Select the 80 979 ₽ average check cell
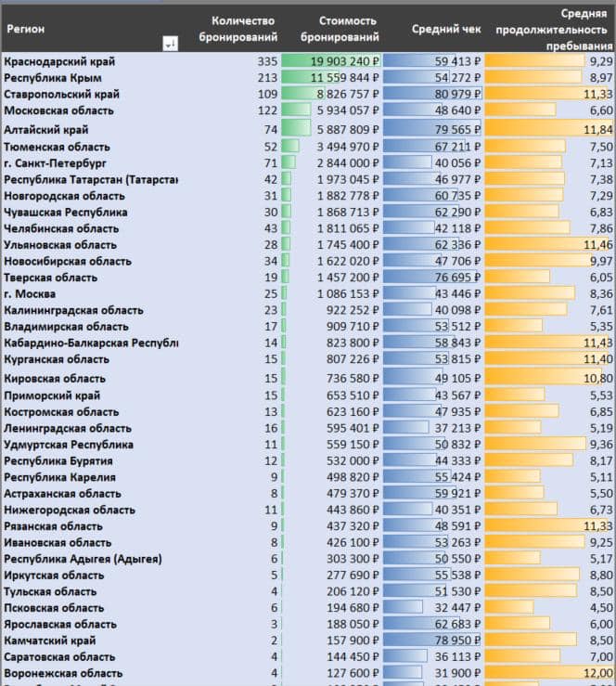This screenshot has height=686, width=616. (x=432, y=94)
